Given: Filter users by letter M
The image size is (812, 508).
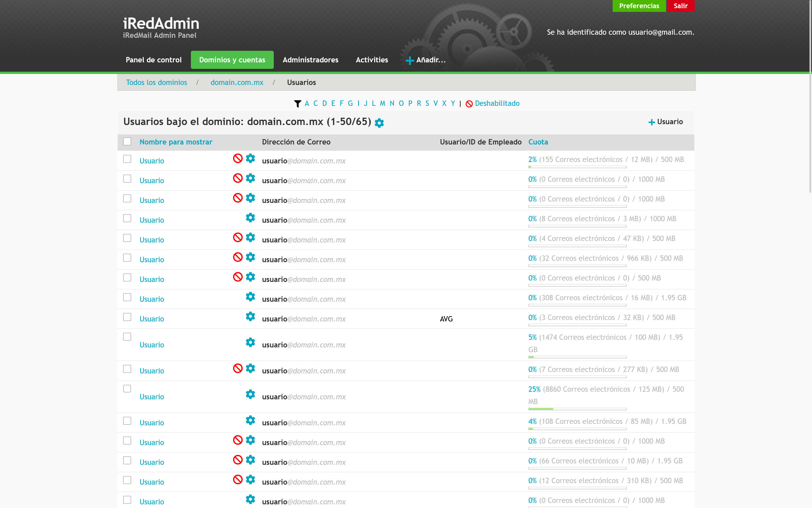Looking at the screenshot, I should [383, 104].
